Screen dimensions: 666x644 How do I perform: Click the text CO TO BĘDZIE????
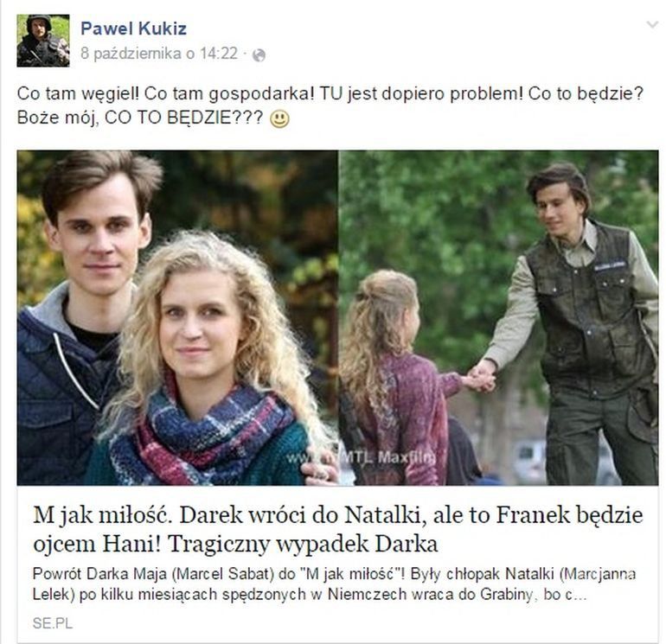coord(183,118)
